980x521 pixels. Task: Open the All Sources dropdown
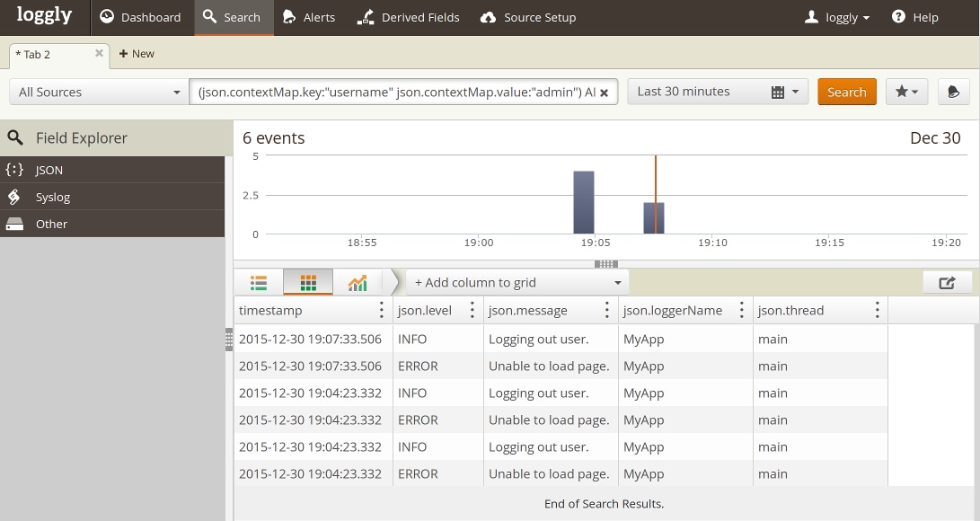tap(99, 92)
